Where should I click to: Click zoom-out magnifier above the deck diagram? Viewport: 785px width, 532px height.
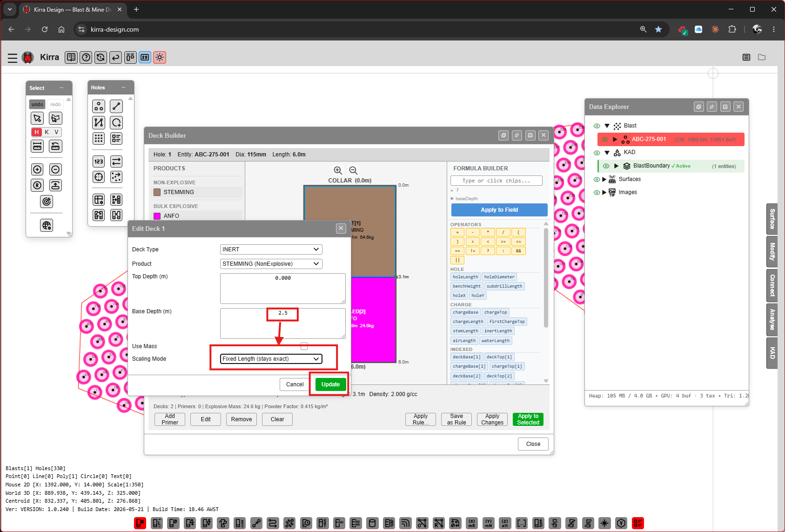(x=354, y=170)
